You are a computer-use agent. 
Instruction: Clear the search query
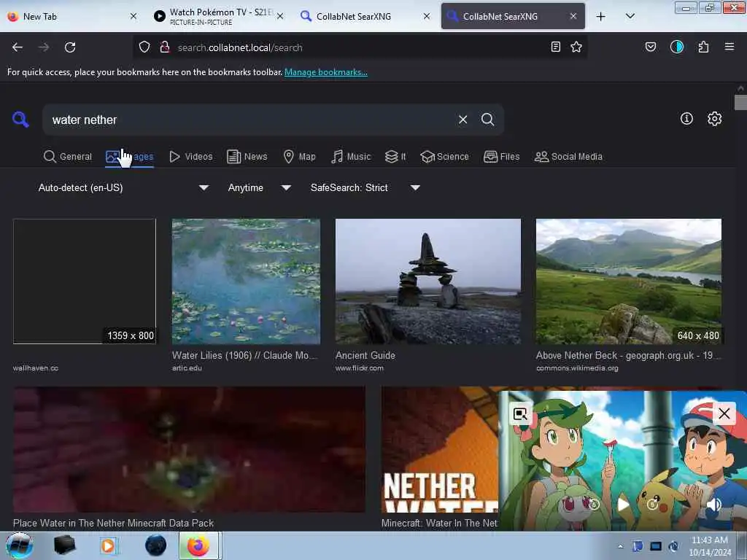click(x=462, y=120)
